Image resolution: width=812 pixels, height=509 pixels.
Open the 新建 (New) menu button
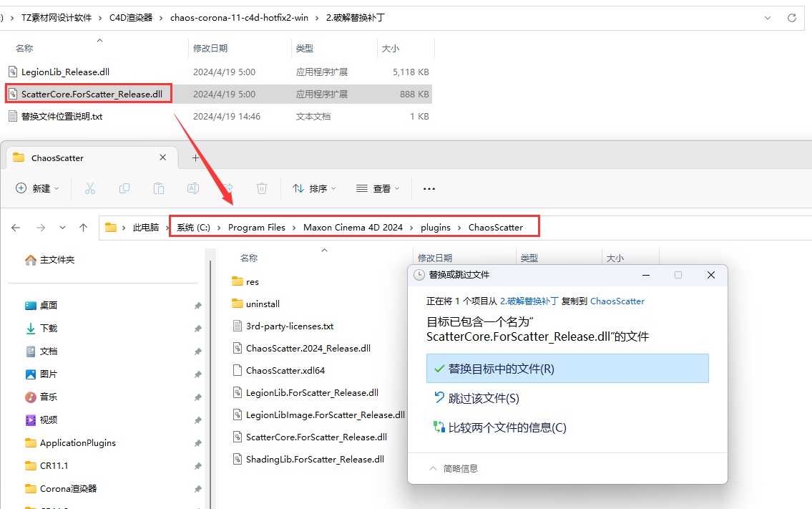[x=37, y=189]
